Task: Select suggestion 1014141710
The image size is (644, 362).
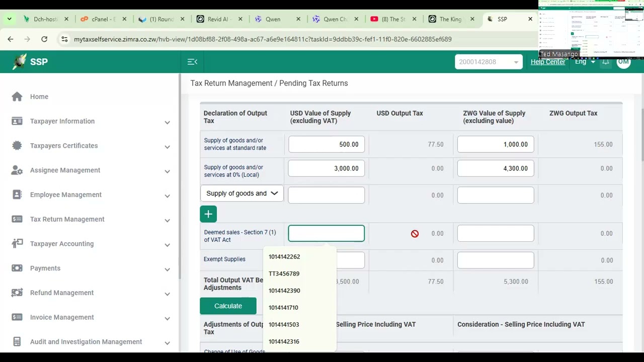Action: 283,308
